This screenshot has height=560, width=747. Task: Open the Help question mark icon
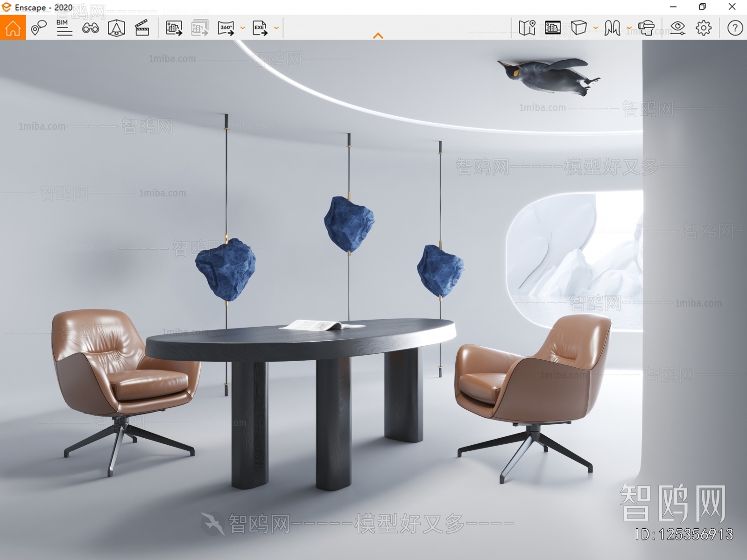point(735,28)
